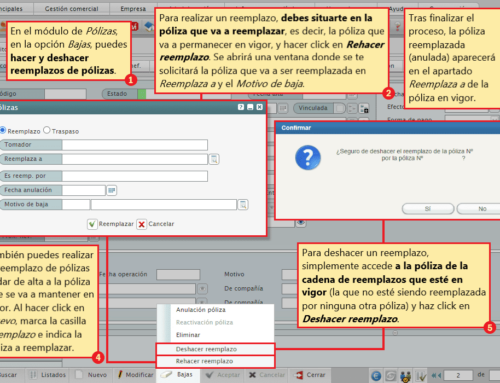The image size is (500, 383).
Task: Click the help icon in Pólizas dialog title bar
Action: tap(241, 107)
